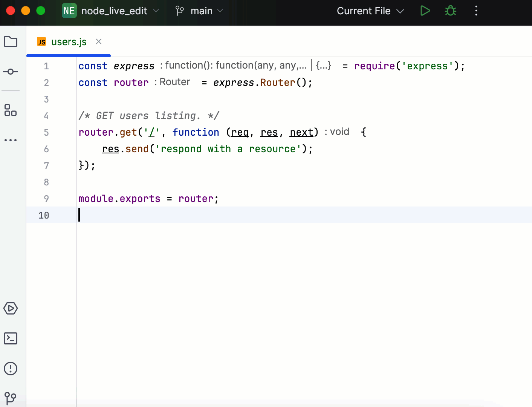Open the Project tool window

tap(11, 41)
